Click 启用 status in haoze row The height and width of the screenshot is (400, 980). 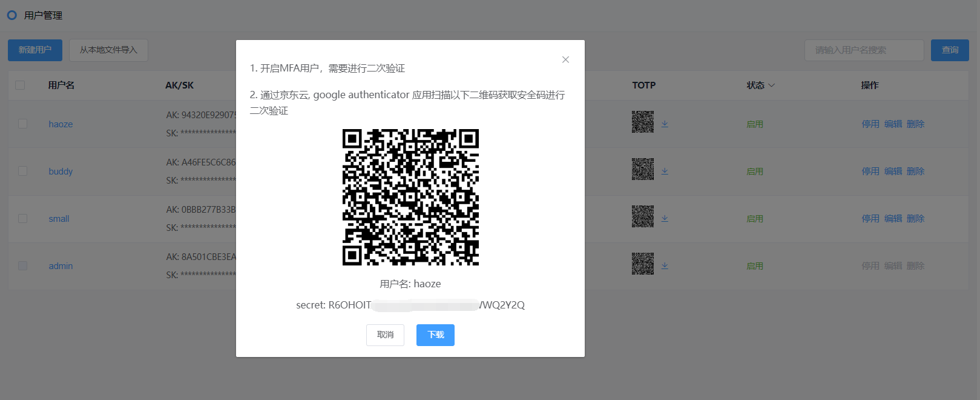755,124
